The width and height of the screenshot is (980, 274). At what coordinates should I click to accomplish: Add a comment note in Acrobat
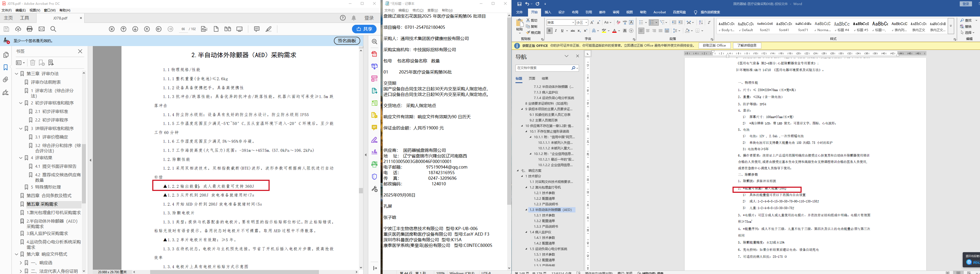[257, 29]
